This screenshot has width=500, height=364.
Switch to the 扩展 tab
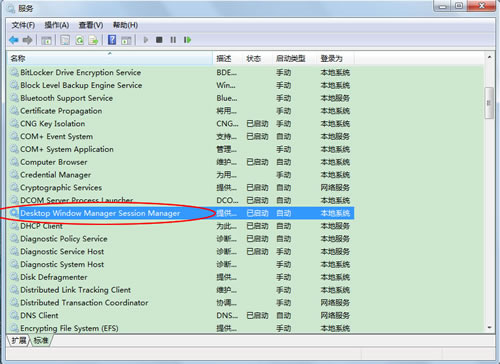point(19,340)
